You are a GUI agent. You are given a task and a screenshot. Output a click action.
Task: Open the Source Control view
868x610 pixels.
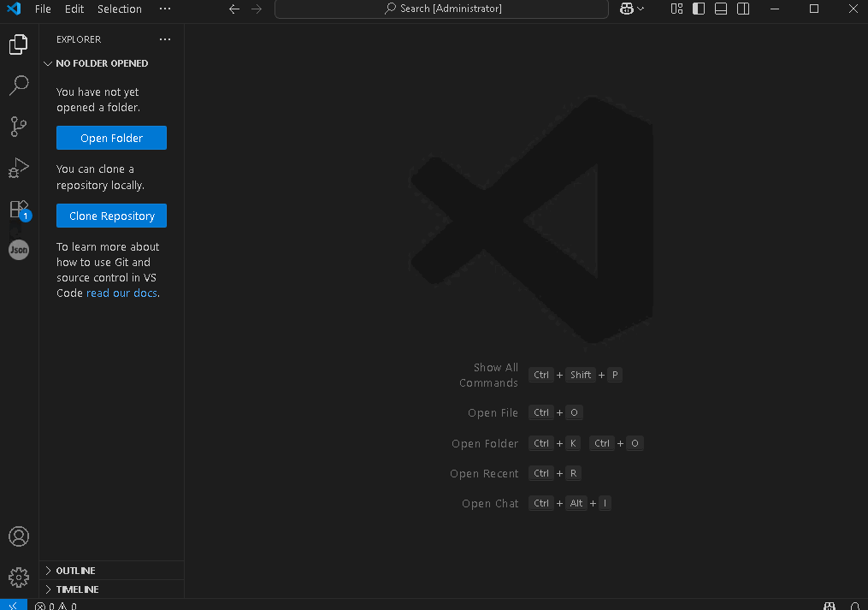(19, 127)
